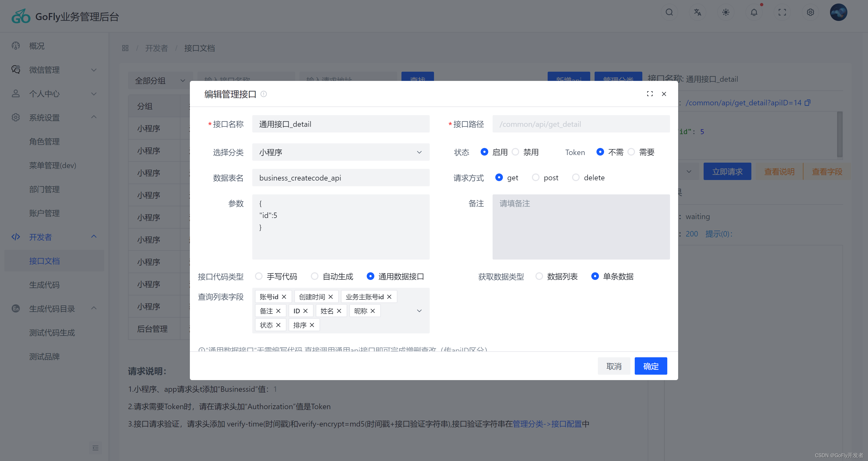
Task: Select 手写代码 code type
Action: 259,277
